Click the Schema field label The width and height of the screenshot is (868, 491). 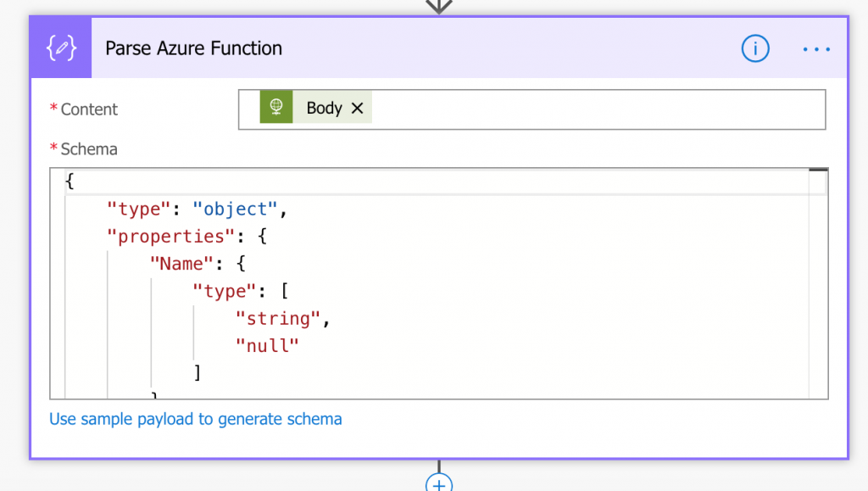pos(89,149)
